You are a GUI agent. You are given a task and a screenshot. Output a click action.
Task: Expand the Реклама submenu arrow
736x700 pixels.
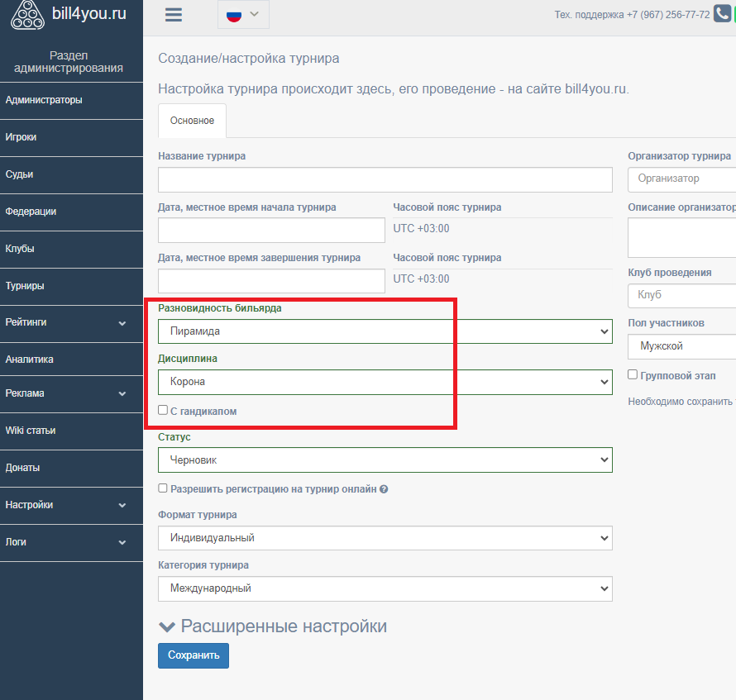122,393
